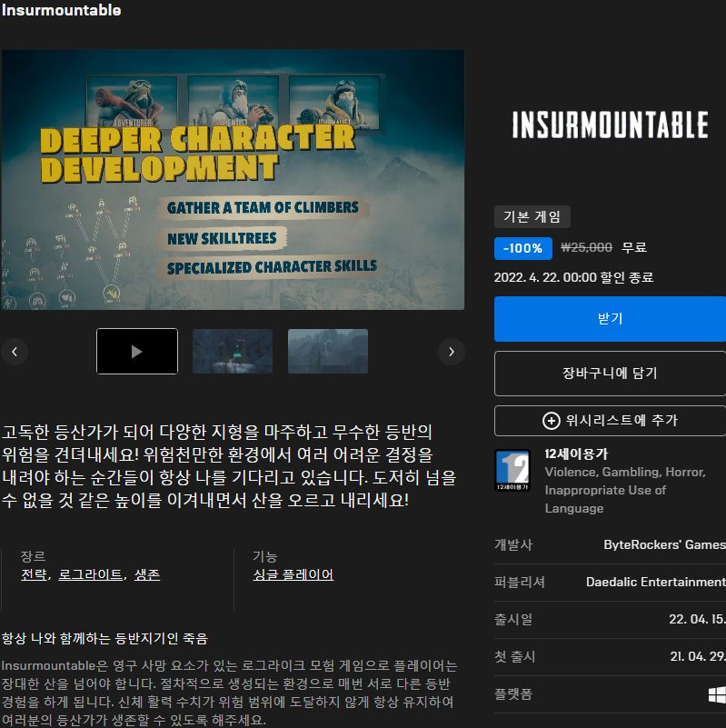Click the 플랫폼 row label
The width and height of the screenshot is (726, 728).
pos(513,694)
